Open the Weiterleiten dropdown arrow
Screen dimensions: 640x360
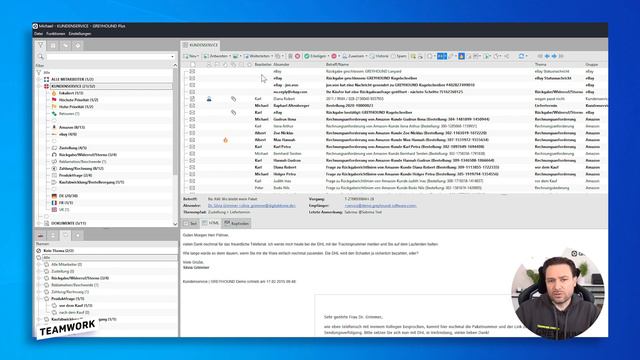point(272,56)
